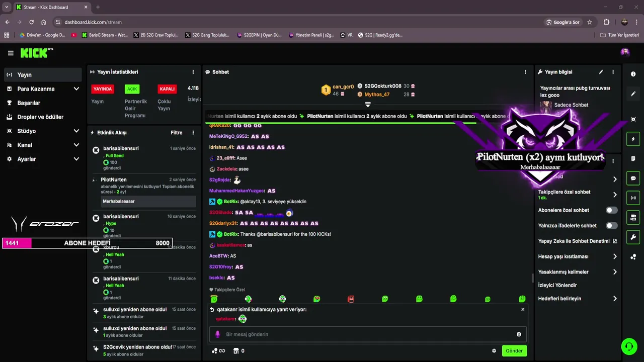Send message with Gönder button
The height and width of the screenshot is (362, 644).
tap(514, 351)
